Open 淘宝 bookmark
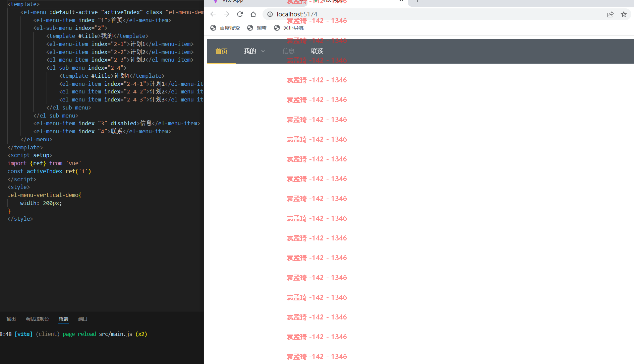This screenshot has height=364, width=634. pos(257,28)
